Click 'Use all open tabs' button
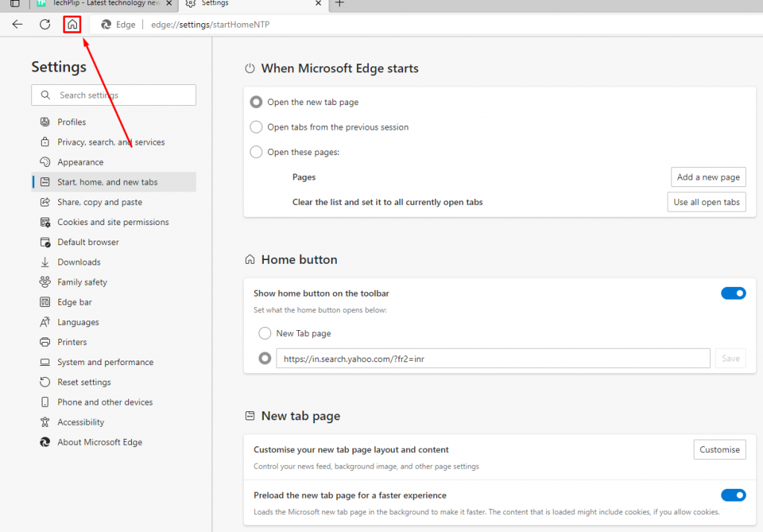The height and width of the screenshot is (532, 763). pyautogui.click(x=706, y=202)
